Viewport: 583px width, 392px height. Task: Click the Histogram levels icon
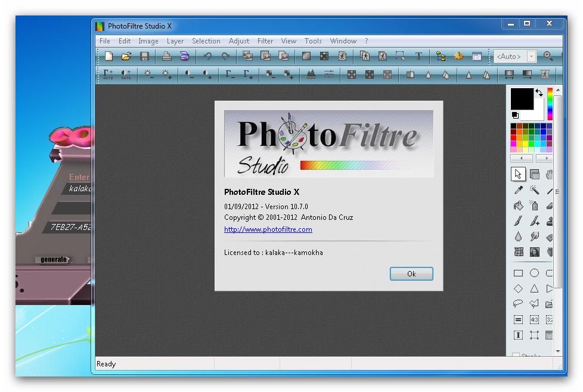pos(311,74)
